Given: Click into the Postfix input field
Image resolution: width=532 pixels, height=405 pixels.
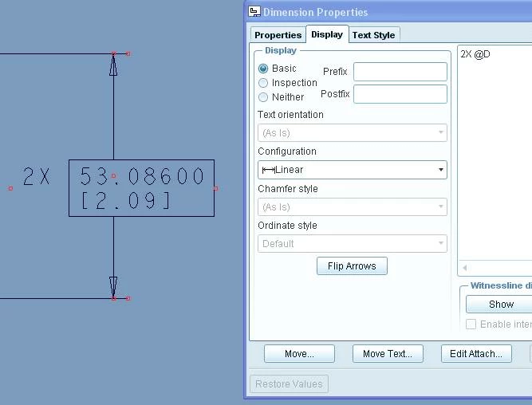Looking at the screenshot, I should (400, 94).
